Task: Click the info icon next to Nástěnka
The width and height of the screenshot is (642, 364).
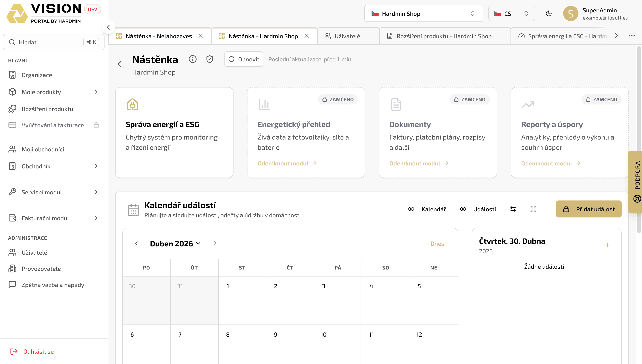Action: [192, 59]
